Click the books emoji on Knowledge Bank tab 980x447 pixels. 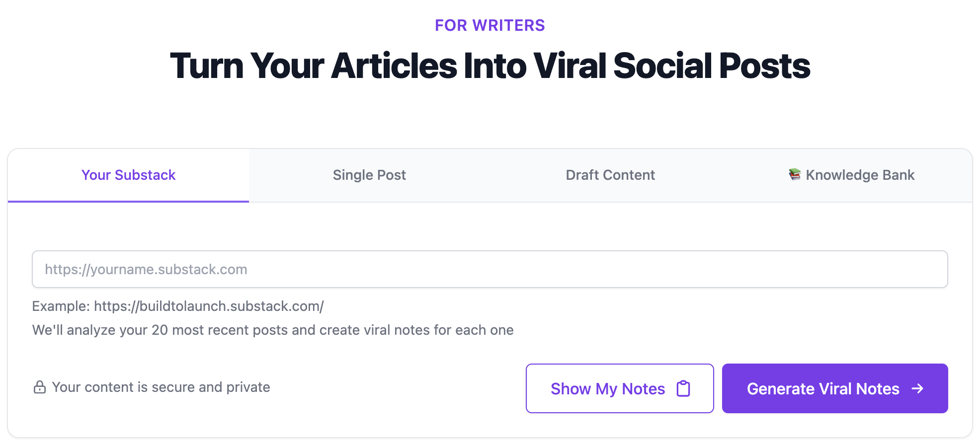(795, 174)
